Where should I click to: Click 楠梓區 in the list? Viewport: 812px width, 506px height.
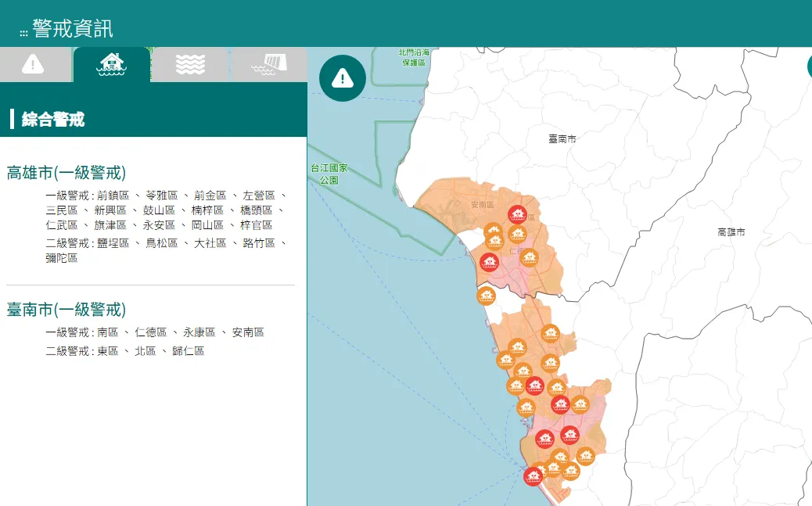pyautogui.click(x=207, y=210)
